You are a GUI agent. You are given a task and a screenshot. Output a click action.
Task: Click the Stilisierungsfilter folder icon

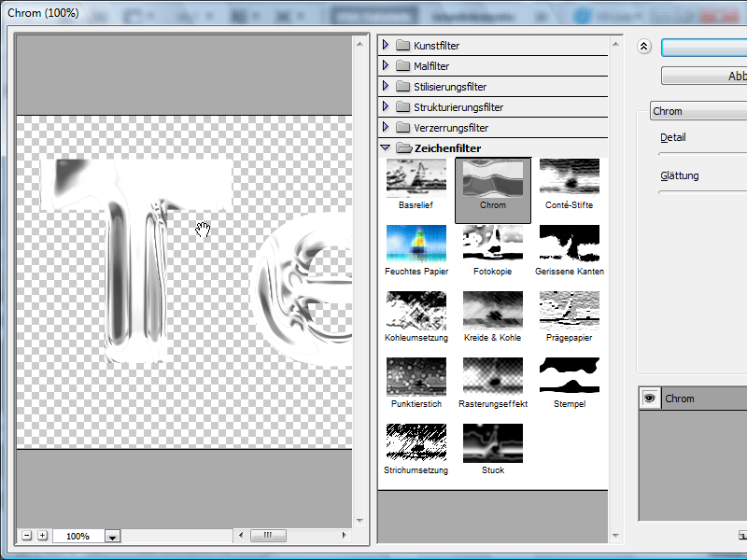(x=403, y=86)
